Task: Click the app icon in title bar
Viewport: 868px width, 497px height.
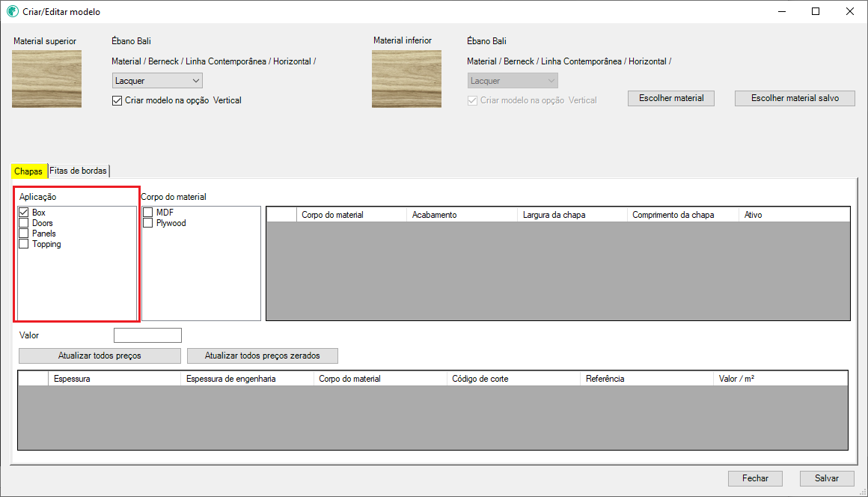Action: [x=12, y=12]
